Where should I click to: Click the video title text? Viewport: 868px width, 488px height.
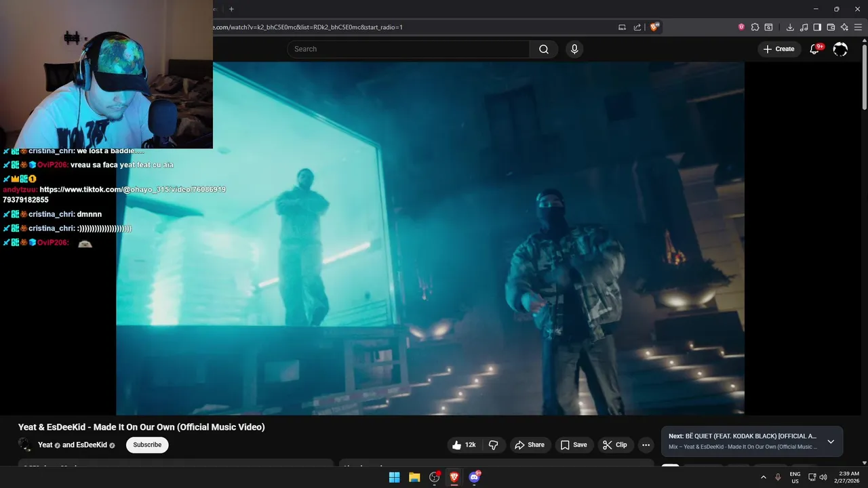(142, 427)
